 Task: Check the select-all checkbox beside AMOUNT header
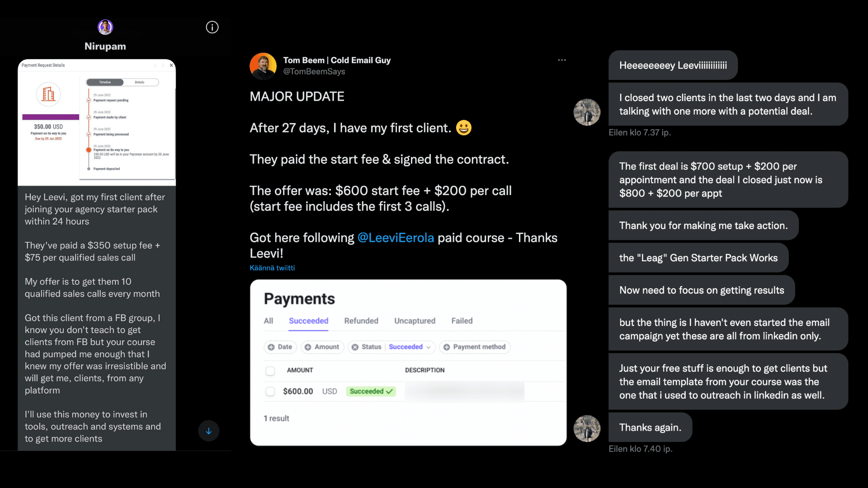pyautogui.click(x=270, y=371)
